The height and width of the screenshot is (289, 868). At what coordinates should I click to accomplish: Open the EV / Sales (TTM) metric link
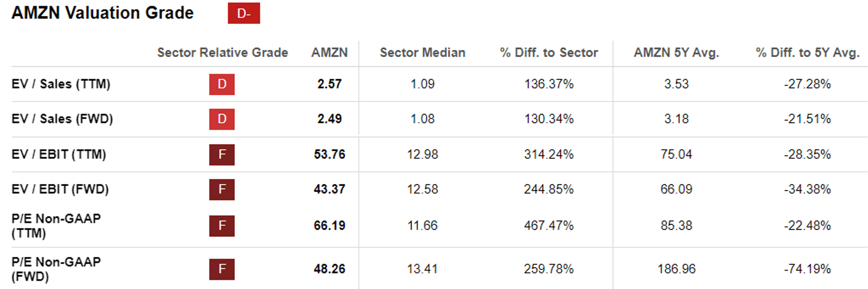pyautogui.click(x=61, y=84)
